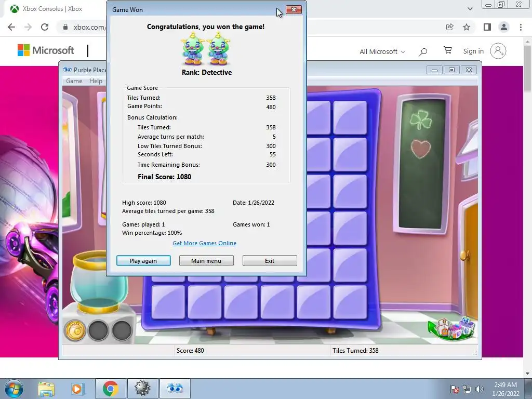
Task: Open Chrome profile avatar
Action: coord(504,27)
